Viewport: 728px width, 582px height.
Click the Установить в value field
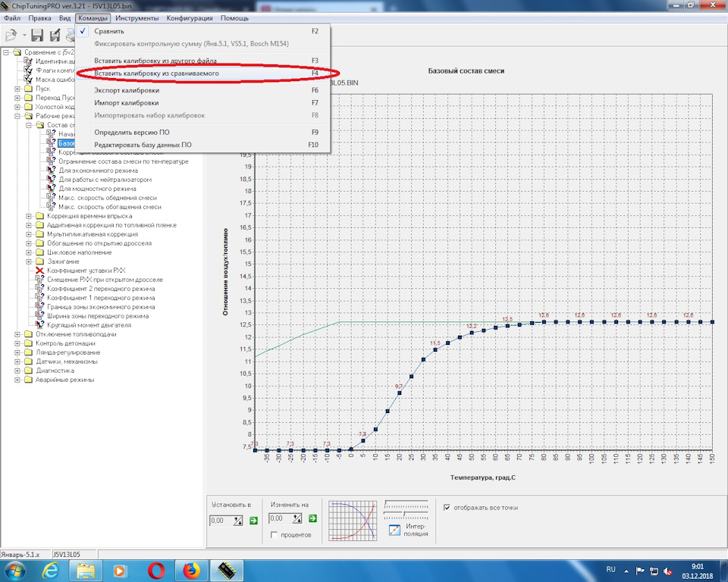(x=221, y=521)
